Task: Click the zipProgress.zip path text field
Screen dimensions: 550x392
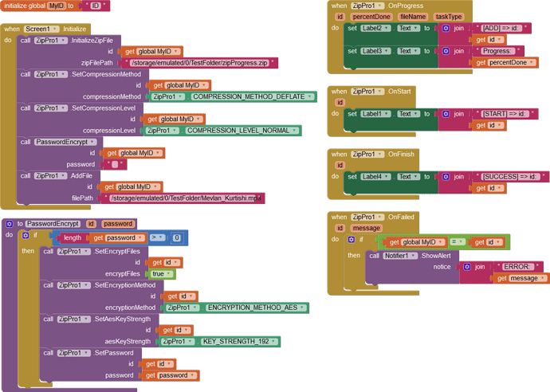Action: point(198,62)
